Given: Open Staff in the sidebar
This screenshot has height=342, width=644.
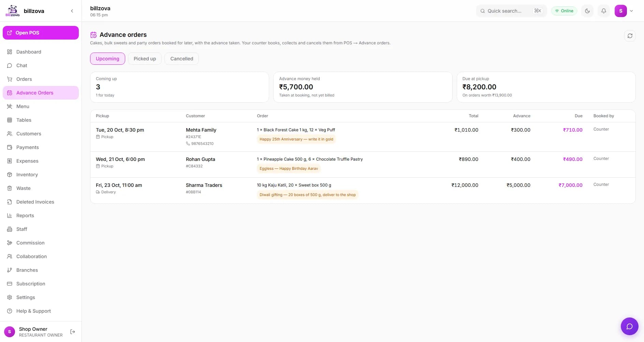Looking at the screenshot, I should point(41,229).
